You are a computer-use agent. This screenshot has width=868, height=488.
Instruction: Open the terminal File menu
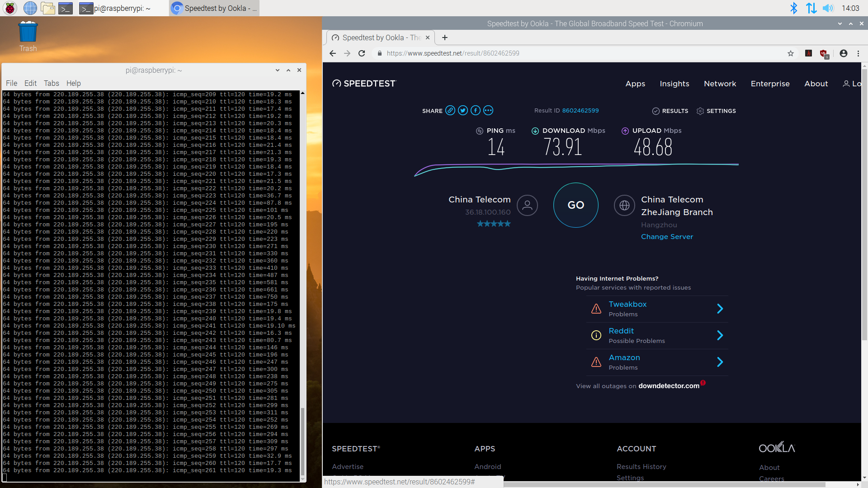[x=11, y=83]
